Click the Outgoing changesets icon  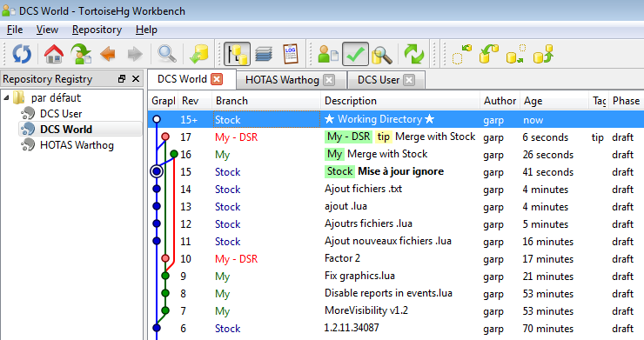516,54
